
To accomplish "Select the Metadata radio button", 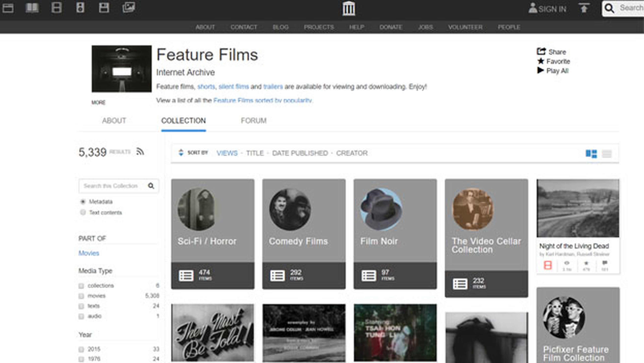I will 83,202.
